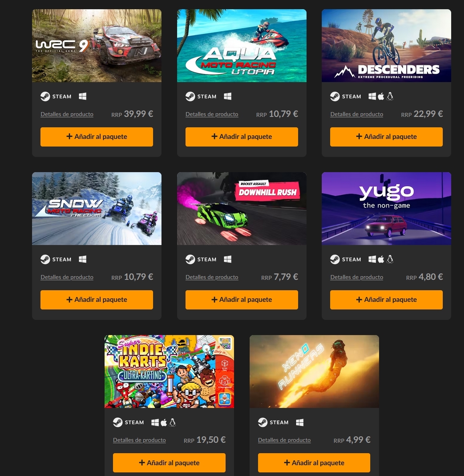Viewport: 464px width, 476px height.
Task: Open product details for yugo the non-game
Action: (x=357, y=277)
